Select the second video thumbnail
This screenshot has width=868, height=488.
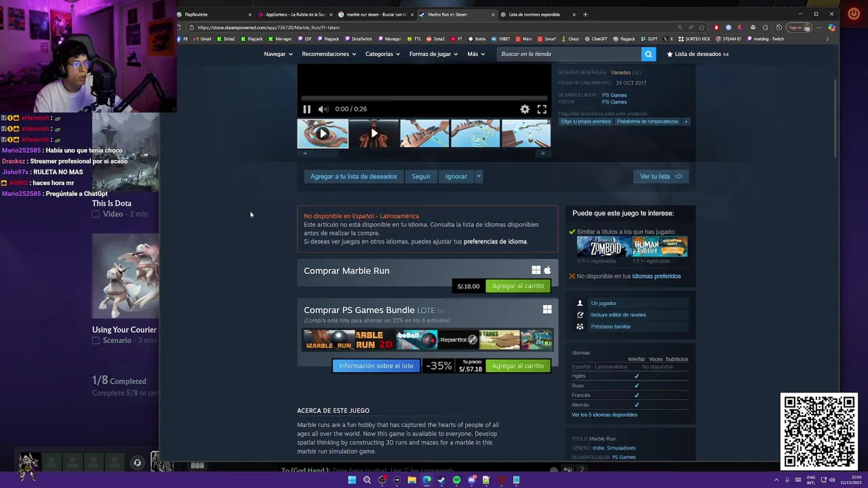374,134
